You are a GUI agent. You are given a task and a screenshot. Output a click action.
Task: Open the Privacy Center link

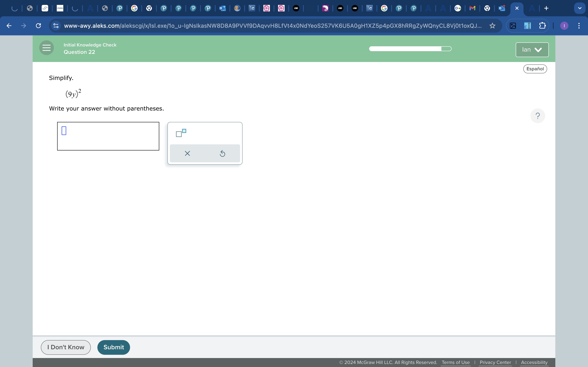(495, 362)
